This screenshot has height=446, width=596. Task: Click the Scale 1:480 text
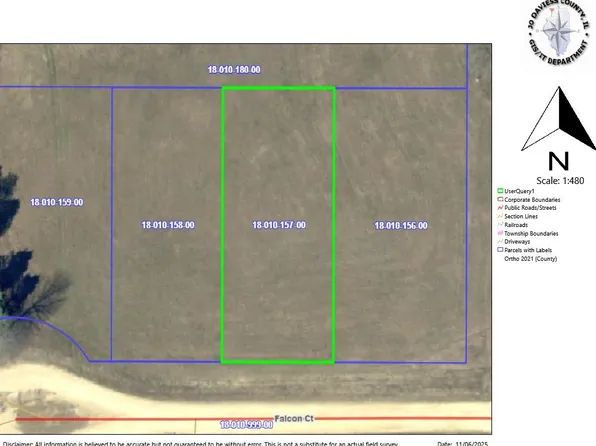(560, 181)
